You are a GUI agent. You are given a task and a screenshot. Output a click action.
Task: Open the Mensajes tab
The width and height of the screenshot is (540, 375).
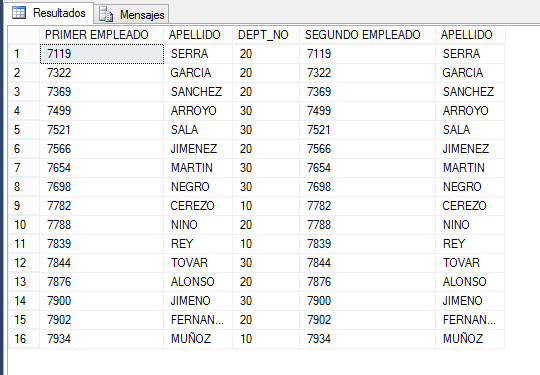tap(131, 14)
